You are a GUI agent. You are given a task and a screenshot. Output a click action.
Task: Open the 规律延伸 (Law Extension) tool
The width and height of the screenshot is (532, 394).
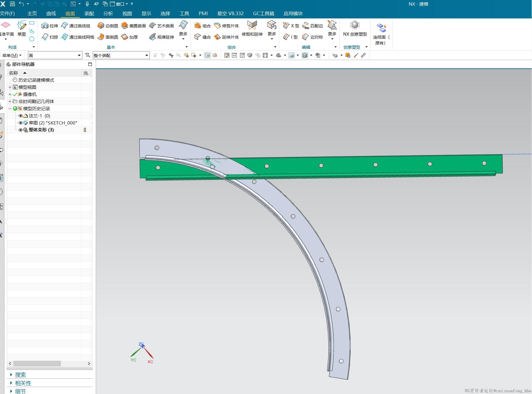161,37
